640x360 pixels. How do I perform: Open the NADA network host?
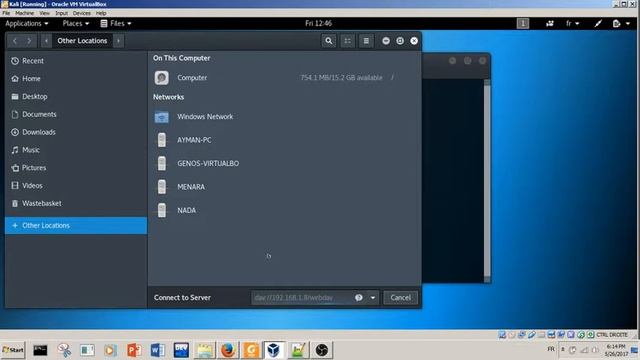pyautogui.click(x=284, y=210)
